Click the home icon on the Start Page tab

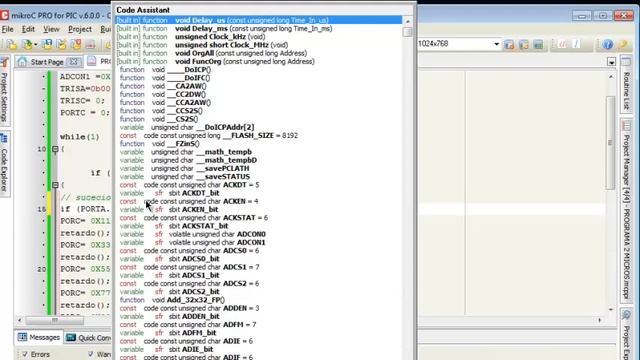[22, 62]
